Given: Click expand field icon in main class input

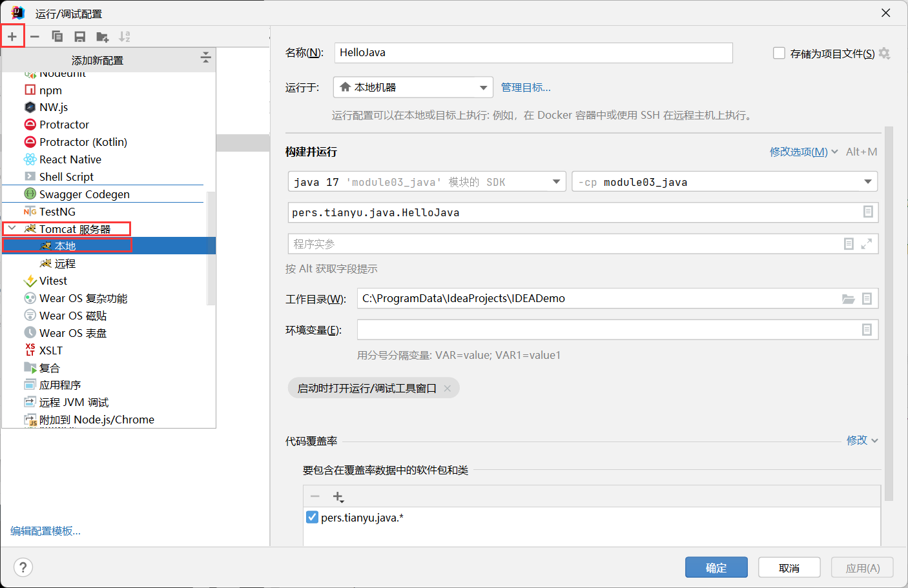Looking at the screenshot, I should (868, 212).
